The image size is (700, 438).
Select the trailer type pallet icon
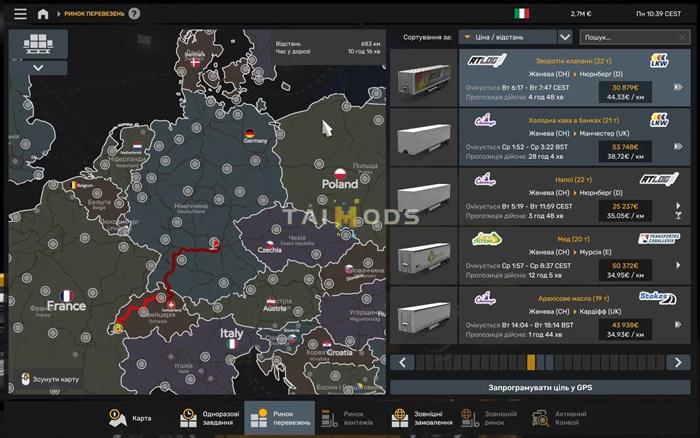coord(38,44)
